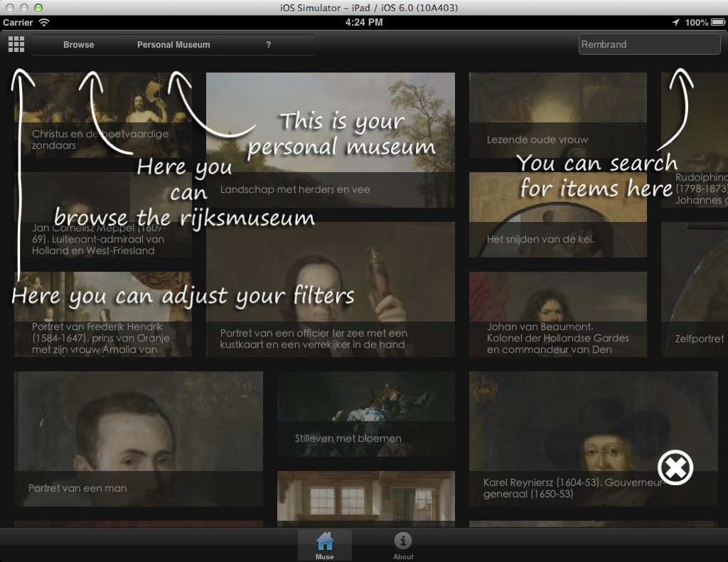
Task: Click the Wi-Fi status icon
Action: [x=44, y=22]
